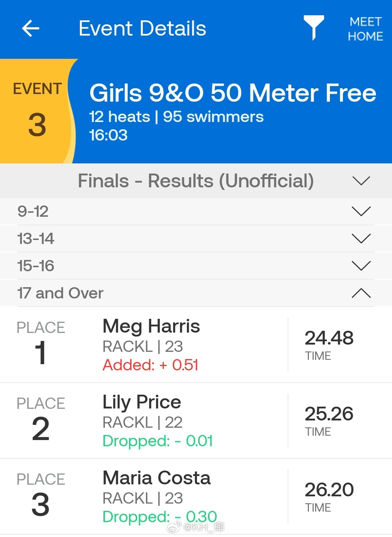Select the 13-14 age group row
The image size is (392, 537).
(x=196, y=239)
